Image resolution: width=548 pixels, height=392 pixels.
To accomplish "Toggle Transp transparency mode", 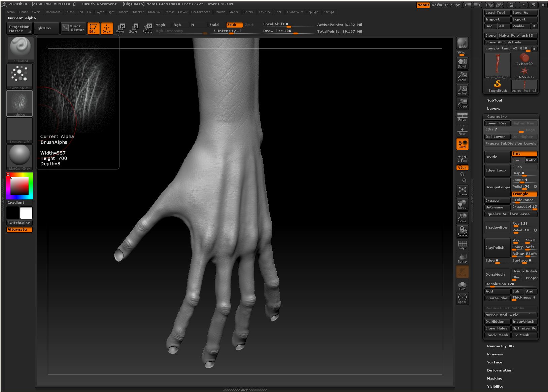I will [x=462, y=258].
